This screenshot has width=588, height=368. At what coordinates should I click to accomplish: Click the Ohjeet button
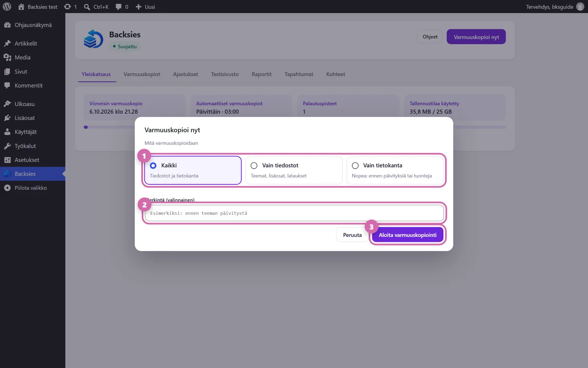click(x=430, y=37)
